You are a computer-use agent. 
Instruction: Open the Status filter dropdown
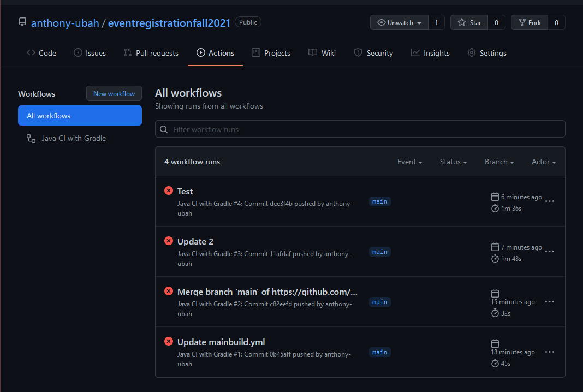coord(453,162)
